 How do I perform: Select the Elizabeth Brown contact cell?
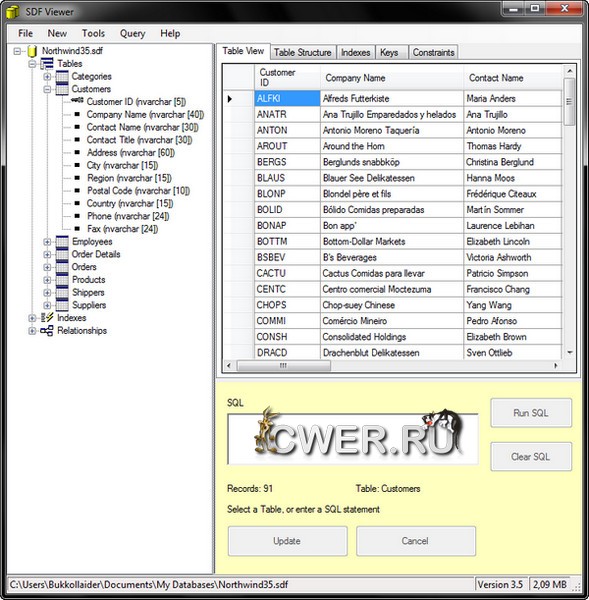click(x=513, y=337)
